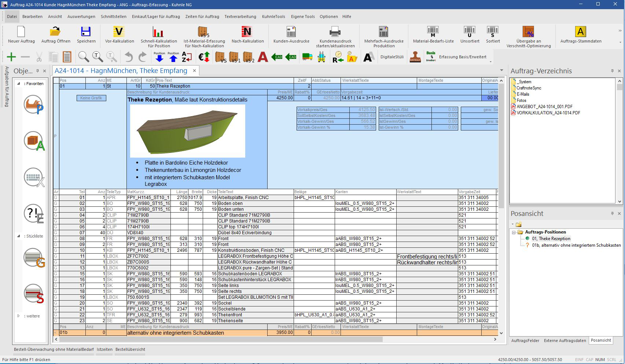Collapse the Favoriten section

19,84
